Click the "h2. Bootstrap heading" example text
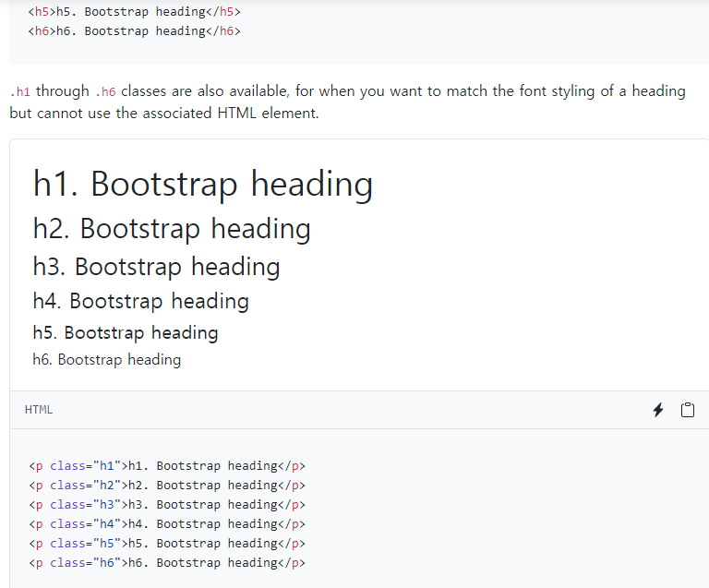709x588 pixels. click(x=172, y=229)
